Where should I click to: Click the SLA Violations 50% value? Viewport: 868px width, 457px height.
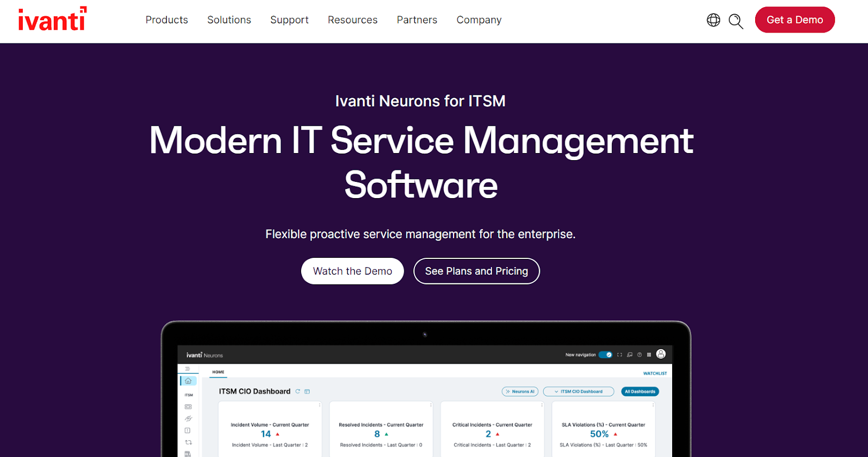point(599,434)
